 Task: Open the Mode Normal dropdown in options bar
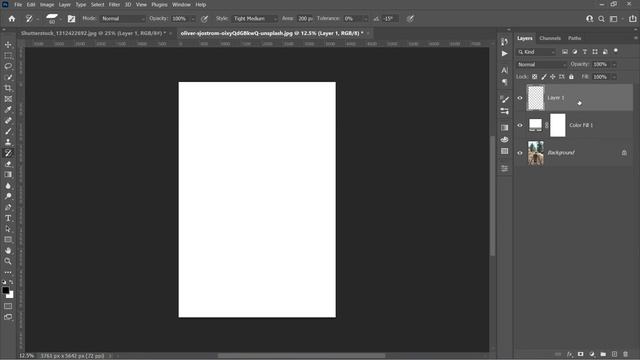[x=122, y=19]
